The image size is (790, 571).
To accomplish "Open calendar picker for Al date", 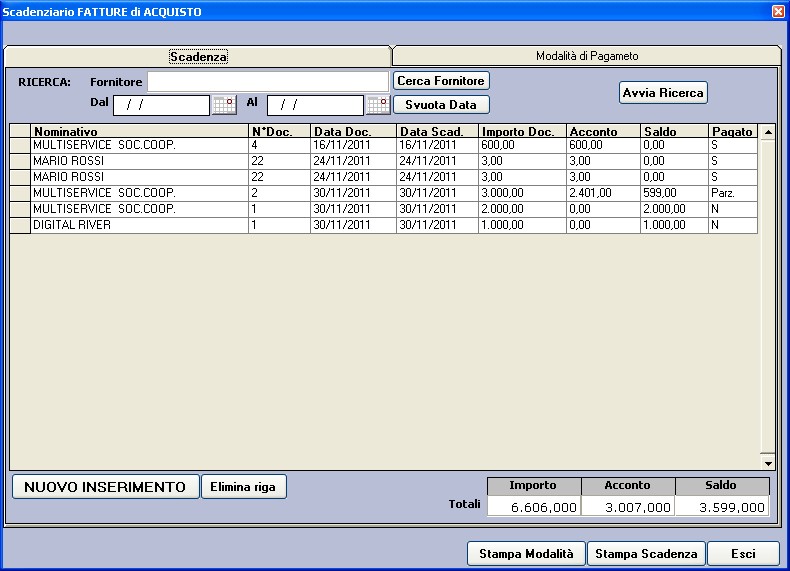I will (x=378, y=105).
